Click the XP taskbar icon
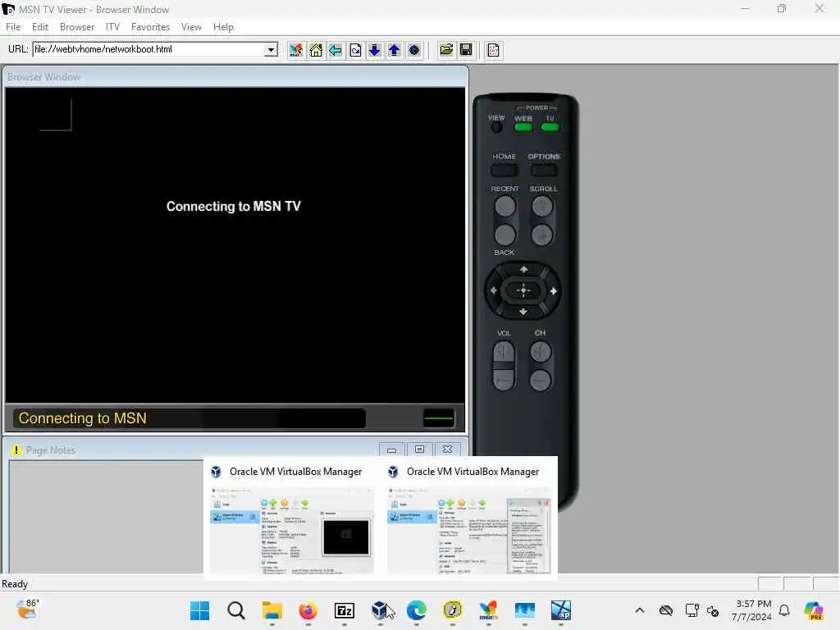This screenshot has width=840, height=630. pos(561,610)
